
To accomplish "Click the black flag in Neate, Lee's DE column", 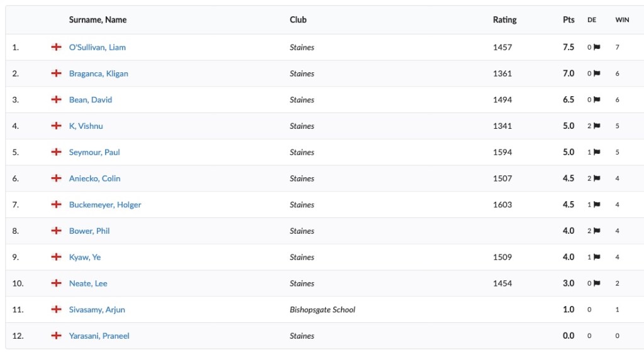I will [597, 283].
